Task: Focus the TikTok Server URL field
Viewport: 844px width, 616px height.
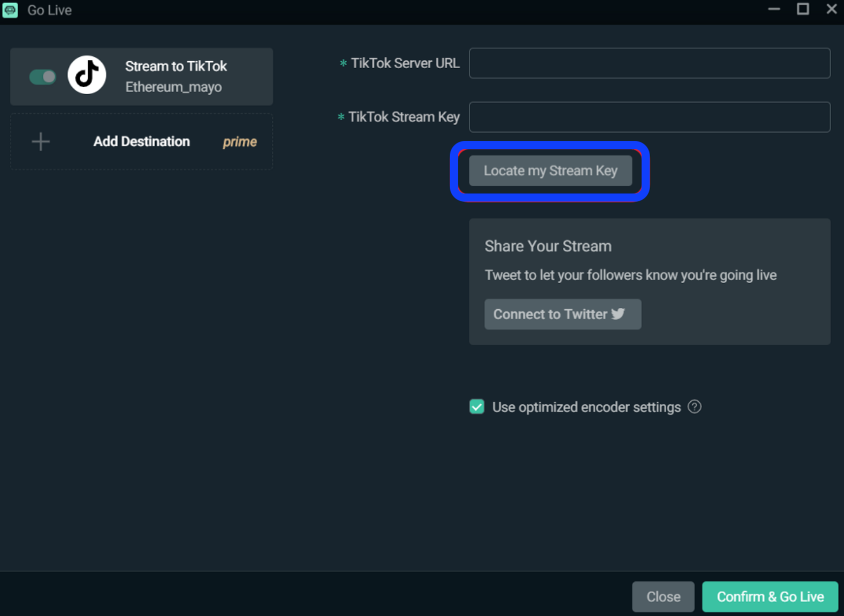Action: coord(650,63)
